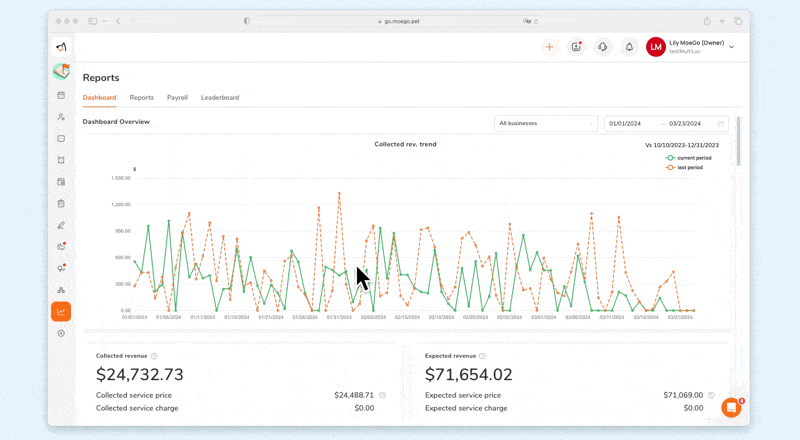Screen dimensions: 800x440
Task: Click the start date 01/01/2024 field
Action: 625,124
